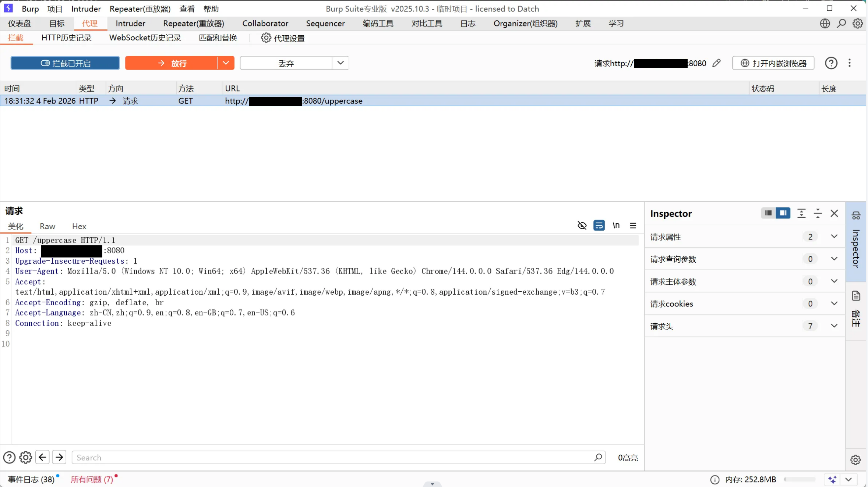Open the Inspector side tab
This screenshot has height=487, width=868.
pyautogui.click(x=856, y=242)
